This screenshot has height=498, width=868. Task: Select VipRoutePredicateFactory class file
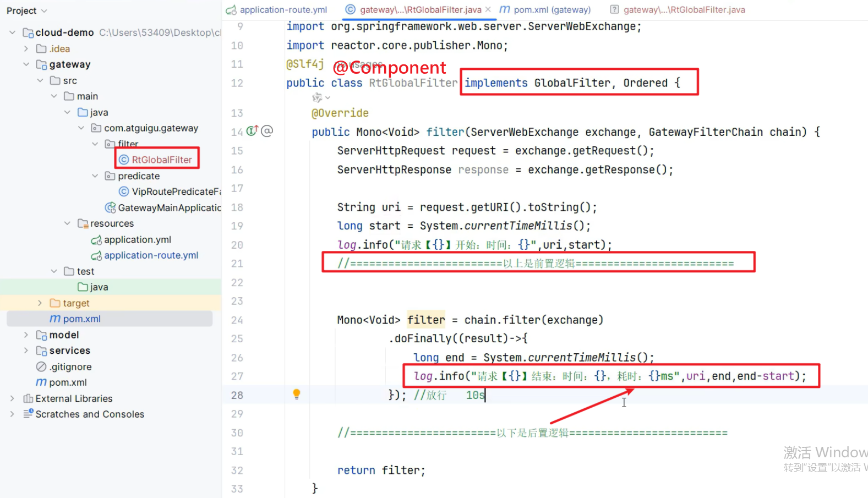[x=176, y=191]
